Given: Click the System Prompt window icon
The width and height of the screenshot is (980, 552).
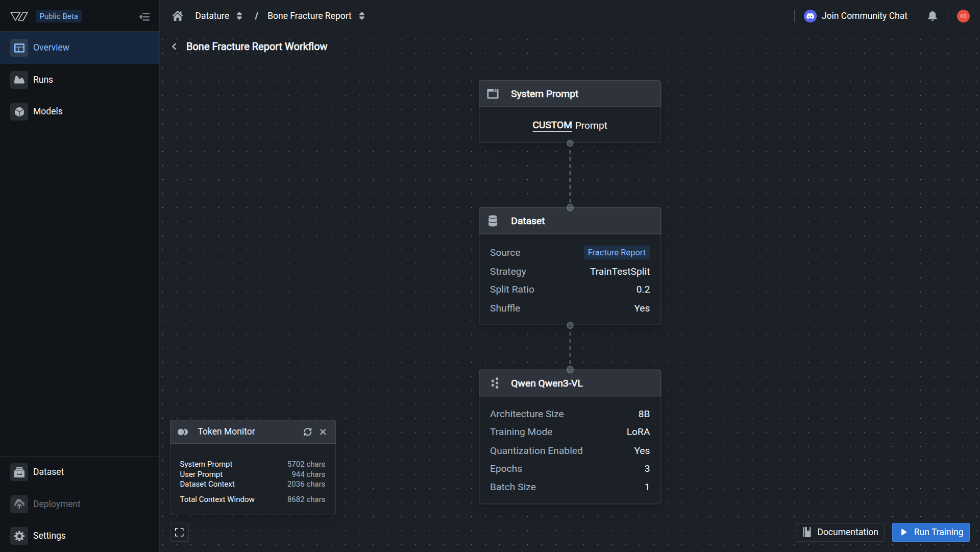Looking at the screenshot, I should point(493,94).
